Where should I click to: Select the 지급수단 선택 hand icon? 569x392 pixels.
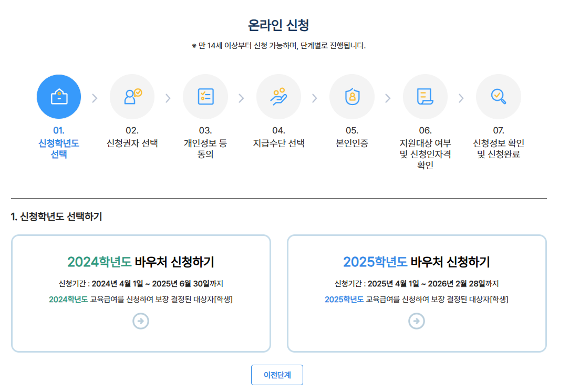[278, 96]
